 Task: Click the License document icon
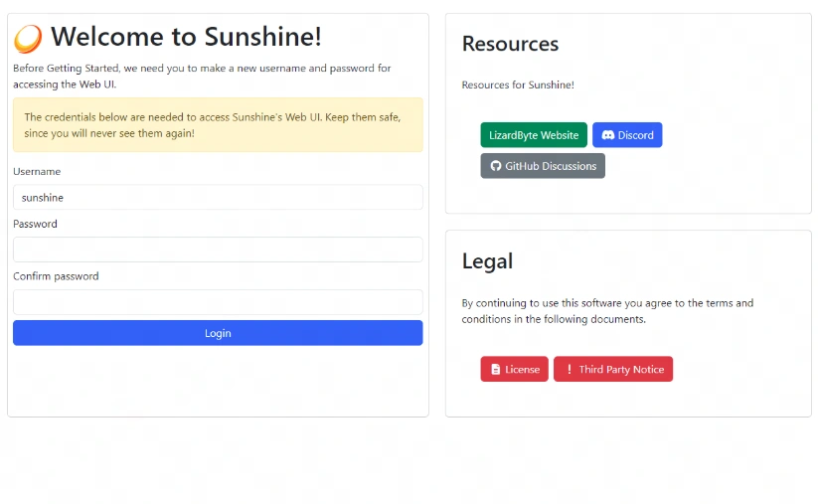click(496, 370)
